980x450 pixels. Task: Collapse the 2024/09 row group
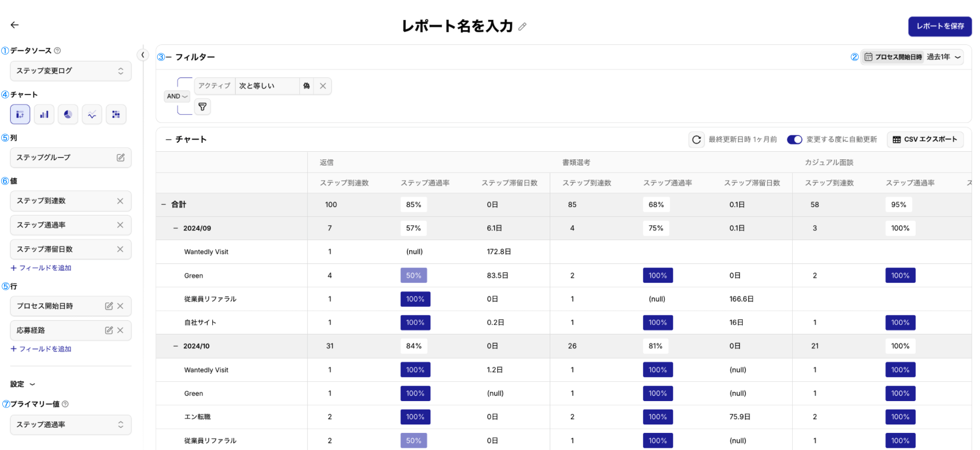coord(176,228)
